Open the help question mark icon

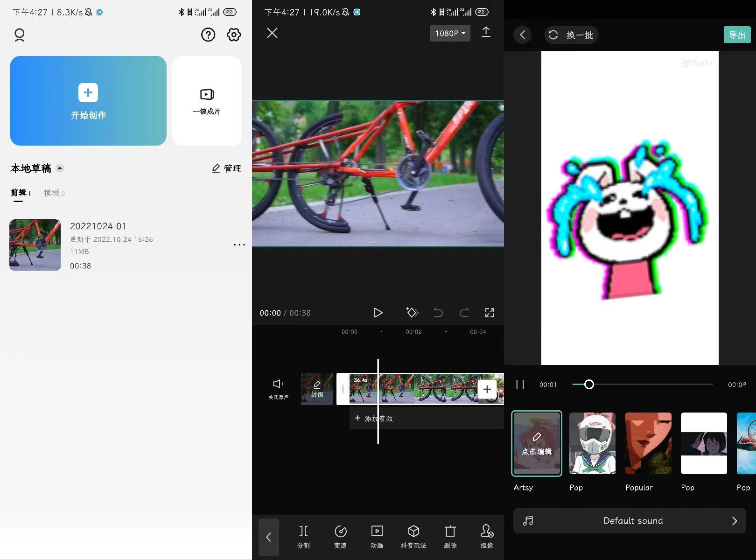(x=208, y=35)
